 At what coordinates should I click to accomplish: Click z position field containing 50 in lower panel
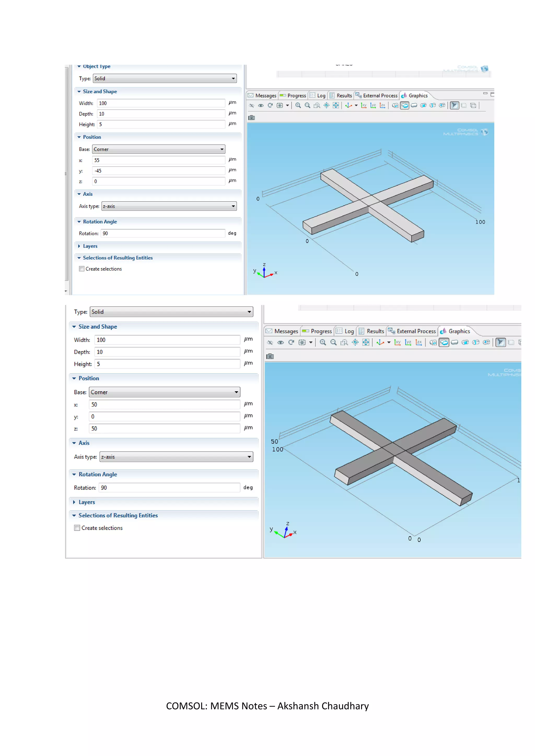pos(164,428)
